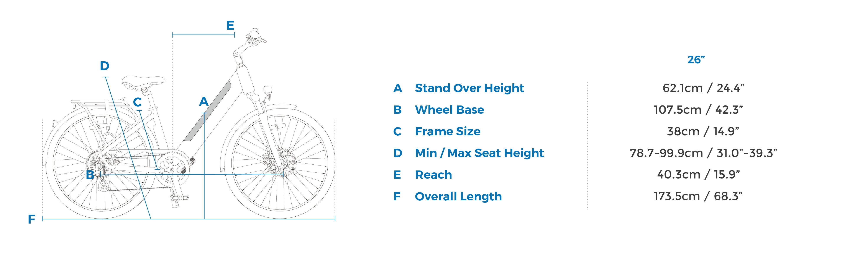Select the D marker on the diagram
This screenshot has width=868, height=253.
coord(104,66)
